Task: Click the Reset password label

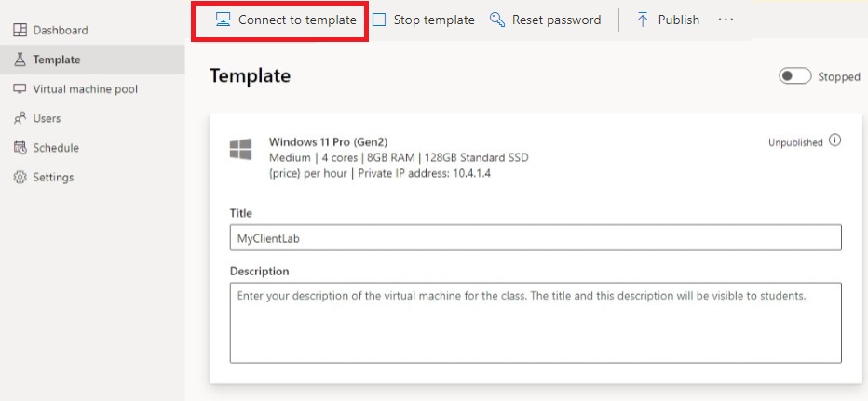Action: pyautogui.click(x=556, y=20)
